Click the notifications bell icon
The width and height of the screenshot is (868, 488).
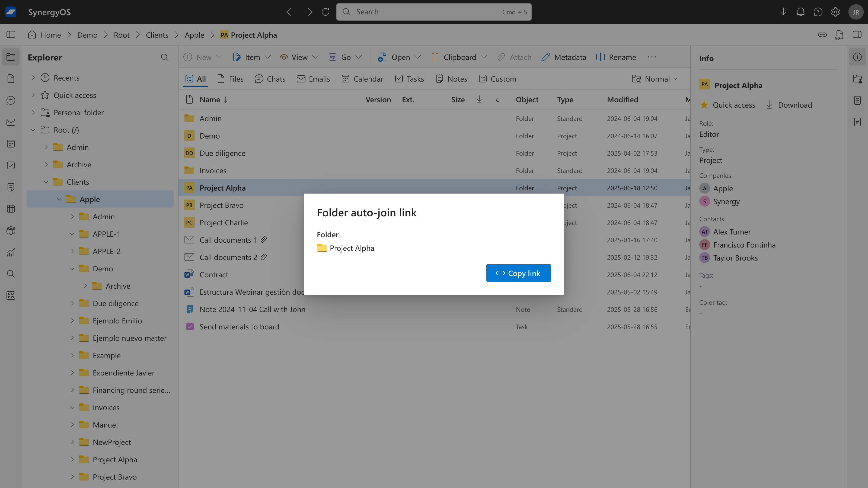(800, 12)
